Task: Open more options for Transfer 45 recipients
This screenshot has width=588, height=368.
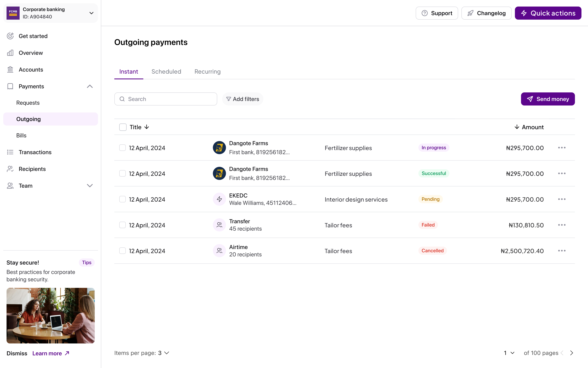Action: click(x=562, y=225)
